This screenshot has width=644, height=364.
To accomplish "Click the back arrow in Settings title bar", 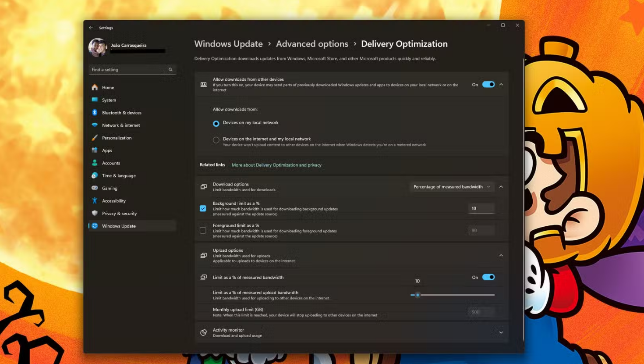I will click(x=91, y=28).
